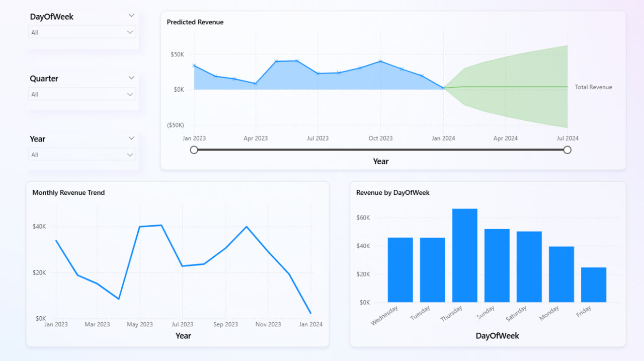Open the DayOfWeek 'All' dropdown

click(x=82, y=32)
